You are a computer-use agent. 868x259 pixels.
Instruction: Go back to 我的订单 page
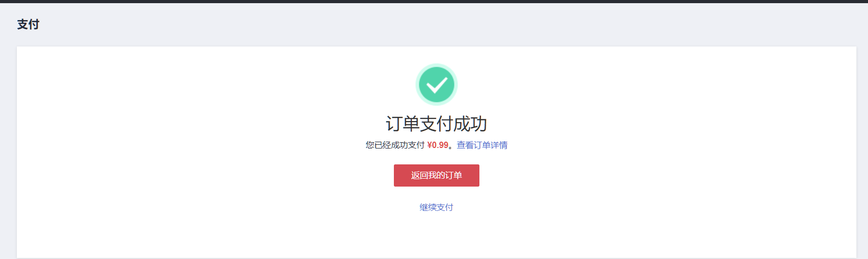point(437,175)
